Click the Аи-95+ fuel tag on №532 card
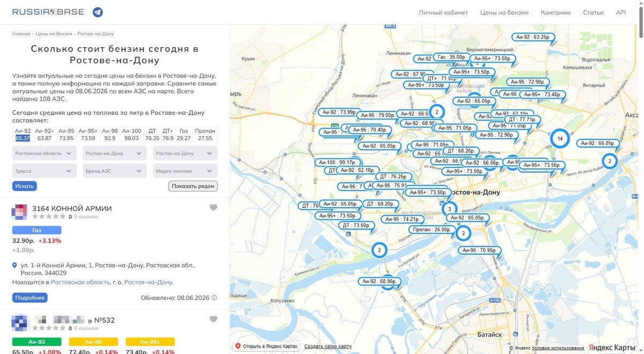 pos(150,342)
